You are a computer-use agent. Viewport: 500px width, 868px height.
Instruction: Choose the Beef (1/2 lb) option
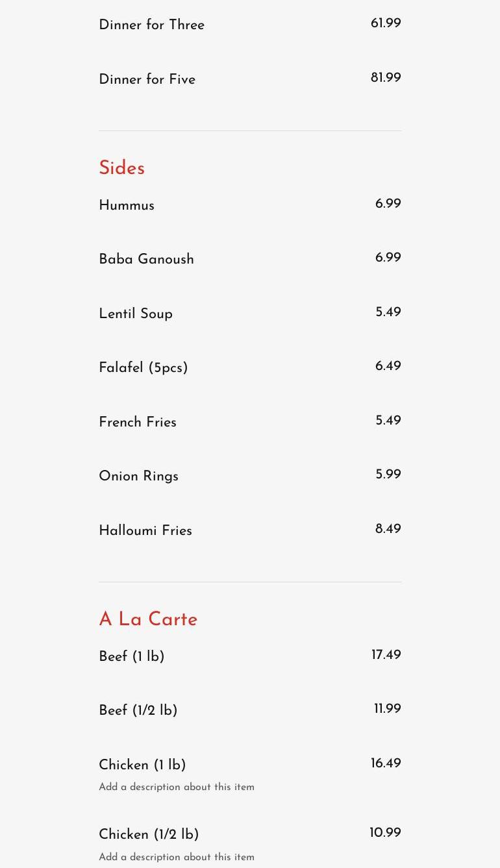pyautogui.click(x=138, y=711)
